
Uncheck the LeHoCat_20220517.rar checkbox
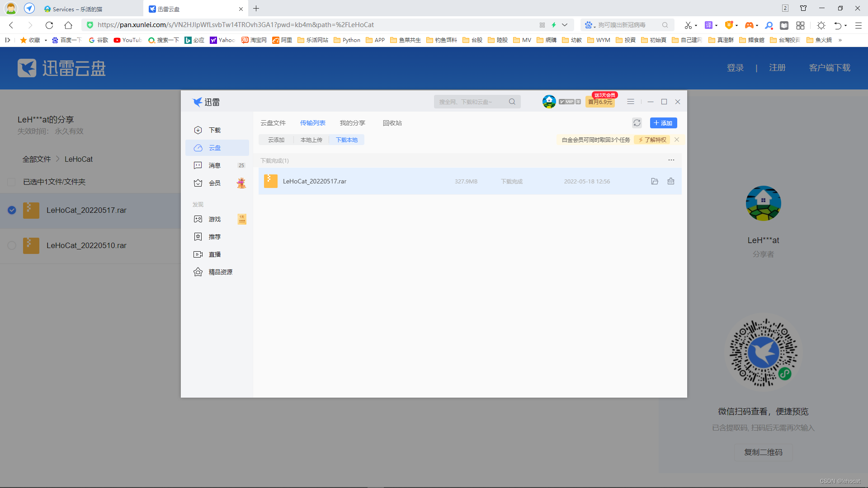[12, 210]
